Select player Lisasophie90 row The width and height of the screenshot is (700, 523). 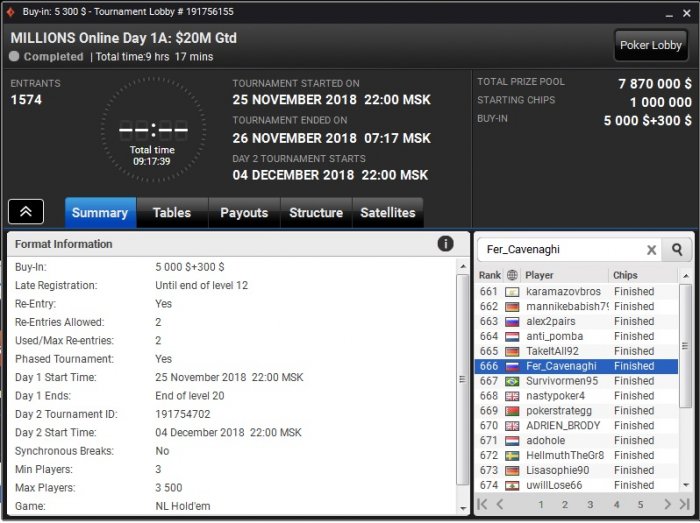(x=577, y=470)
